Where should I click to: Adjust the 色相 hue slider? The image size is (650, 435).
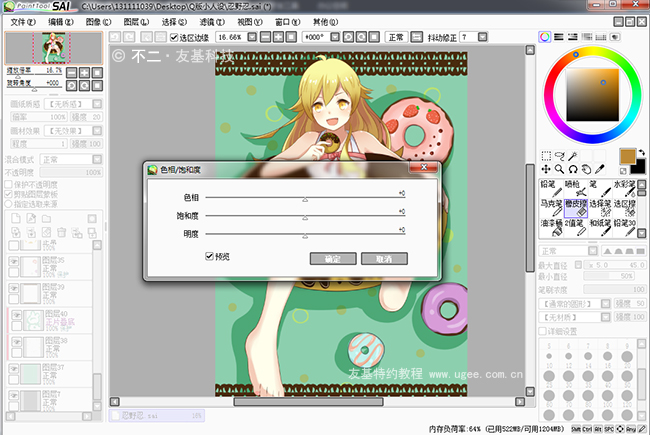coord(305,198)
